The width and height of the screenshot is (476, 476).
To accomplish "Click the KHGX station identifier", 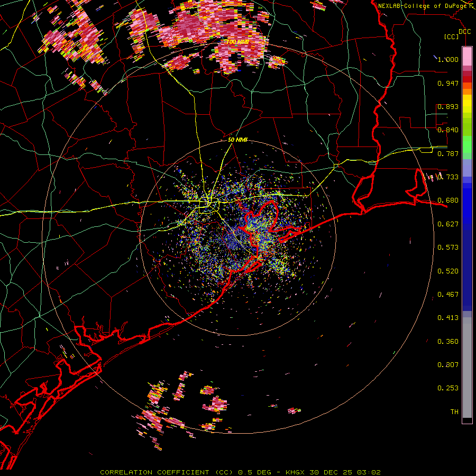I will point(295,472).
